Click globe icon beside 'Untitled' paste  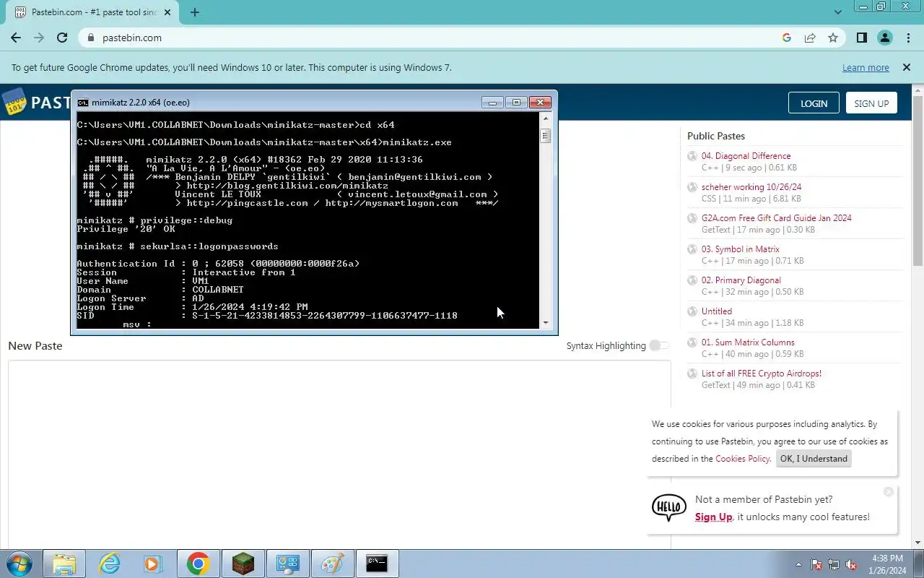point(692,311)
